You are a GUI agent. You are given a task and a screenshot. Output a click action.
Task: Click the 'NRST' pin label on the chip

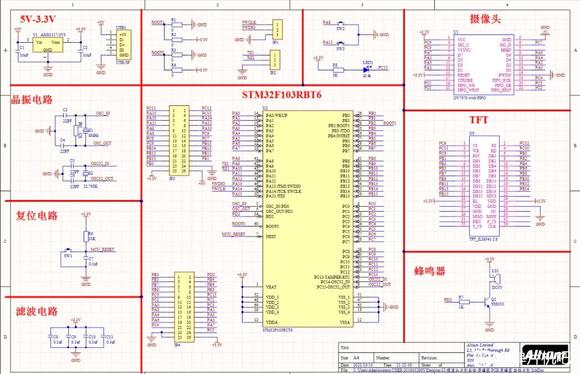point(270,236)
